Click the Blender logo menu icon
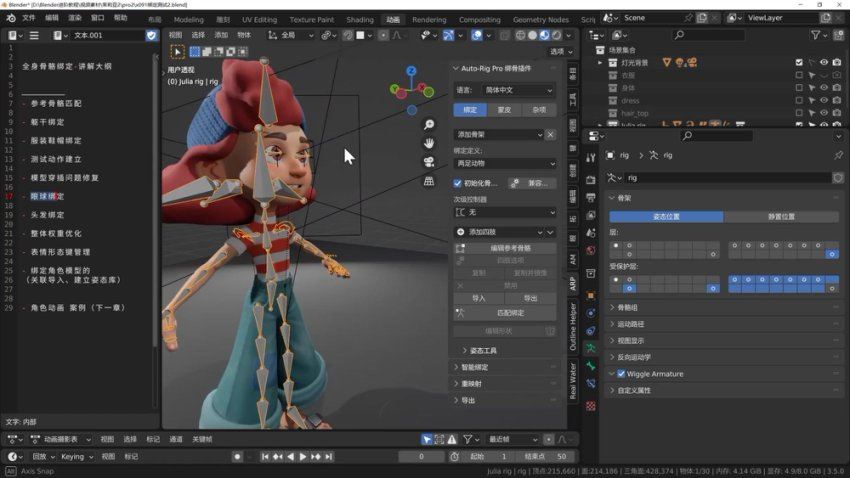850x478 pixels. (x=11, y=18)
